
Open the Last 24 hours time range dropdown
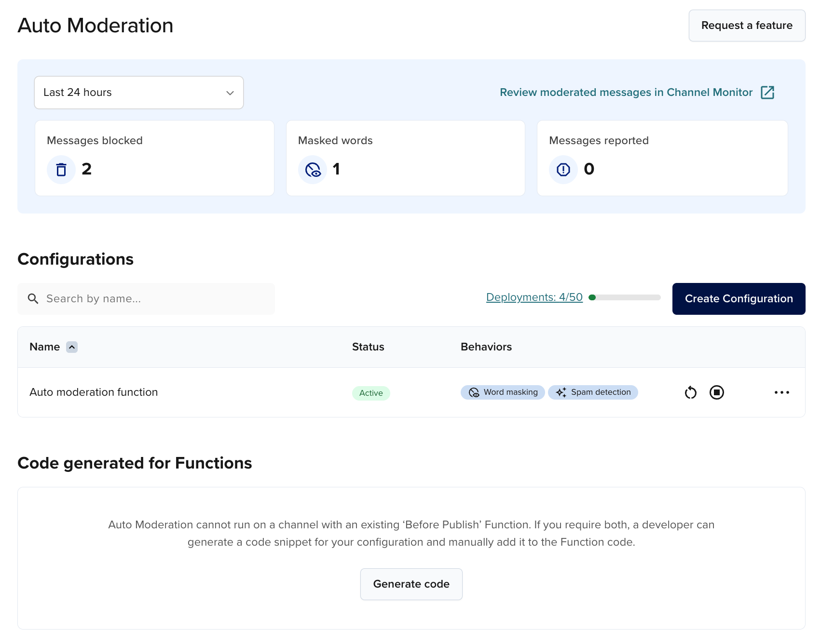pos(138,93)
